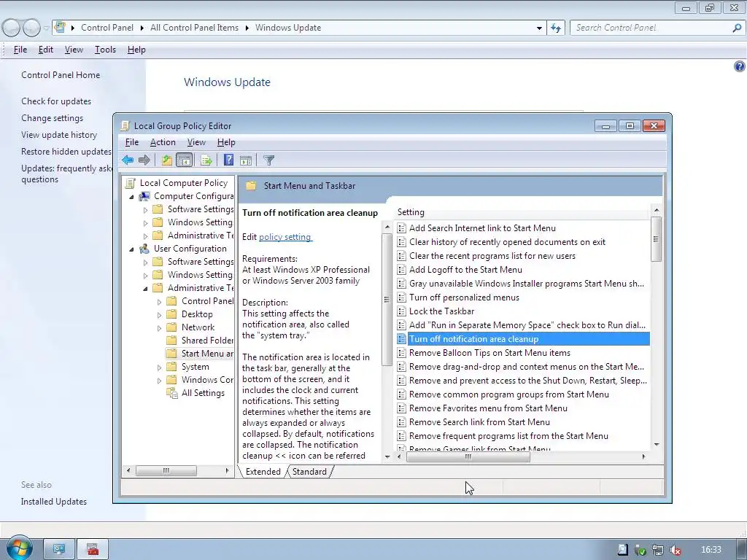Viewport: 747px width, 560px height.
Task: Click the Forward arrow in Group Policy Editor toolbar
Action: click(x=144, y=160)
